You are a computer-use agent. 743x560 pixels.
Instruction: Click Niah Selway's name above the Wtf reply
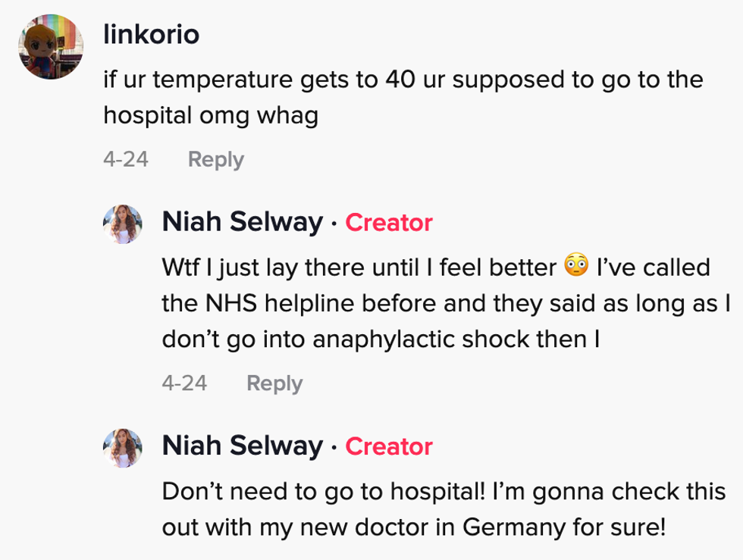242,222
